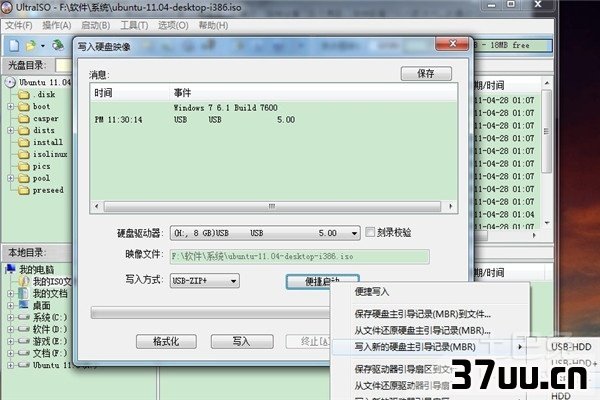The image size is (600, 400).
Task: Click the 便捷启动 button
Action: click(322, 282)
